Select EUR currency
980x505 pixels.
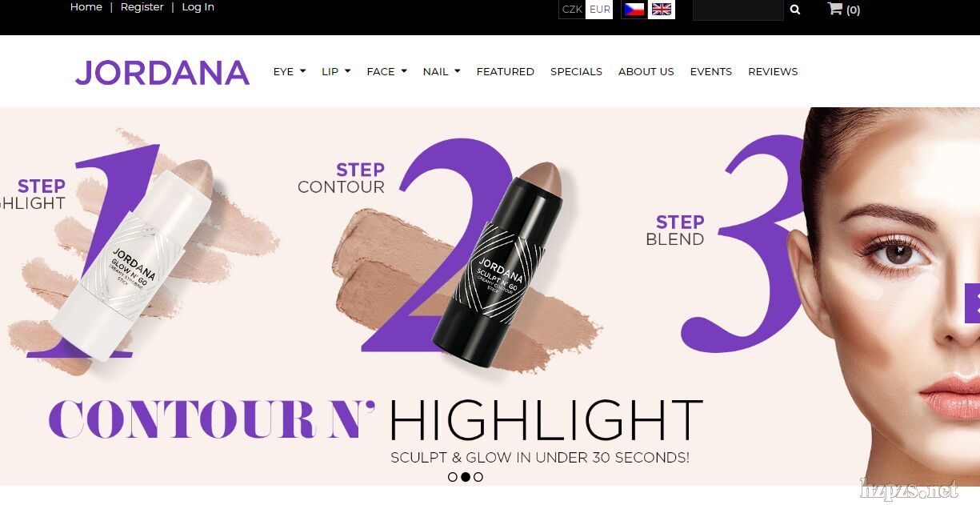pyautogui.click(x=599, y=10)
